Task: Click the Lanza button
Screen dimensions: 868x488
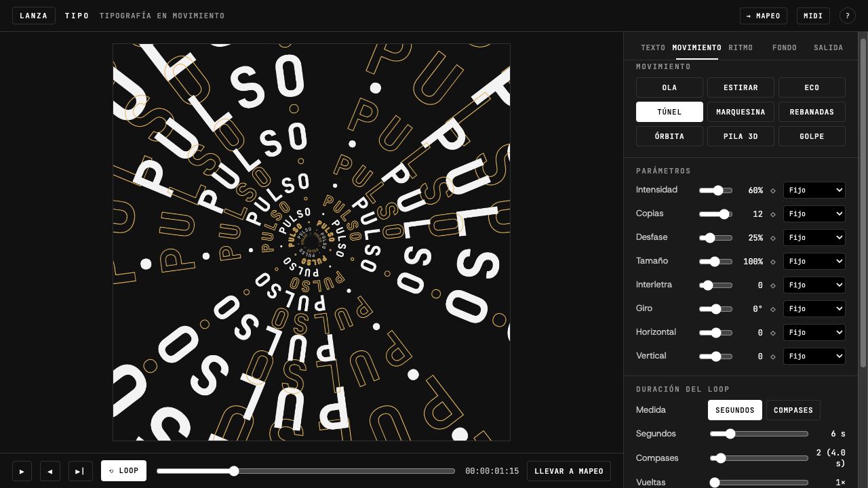Action: tap(34, 16)
